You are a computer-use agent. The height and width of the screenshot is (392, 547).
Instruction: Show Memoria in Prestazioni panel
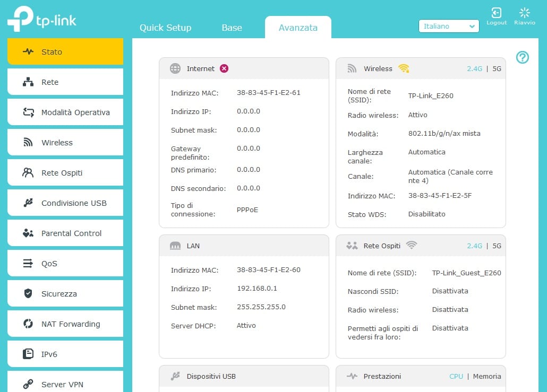(x=486, y=376)
